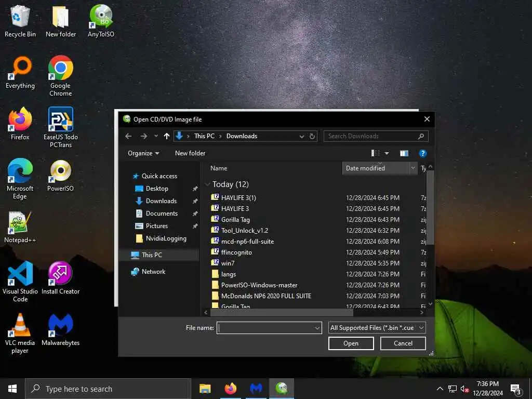This screenshot has width=532, height=399.
Task: Show hidden system tray icons
Action: pos(440,389)
